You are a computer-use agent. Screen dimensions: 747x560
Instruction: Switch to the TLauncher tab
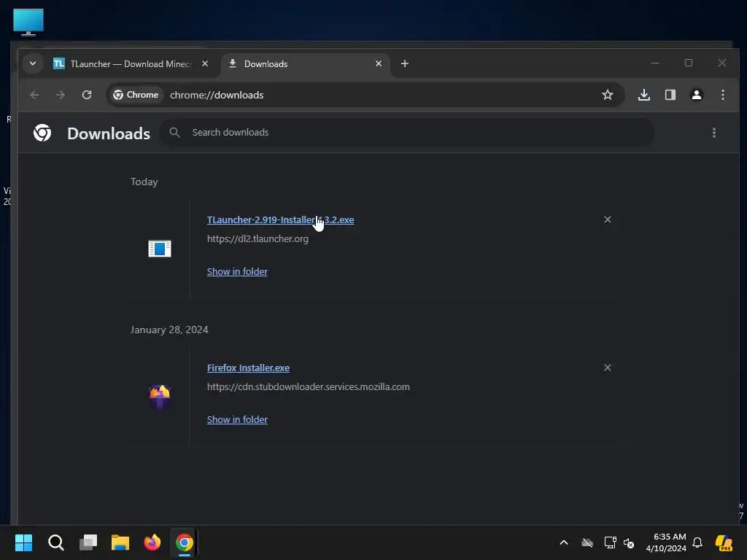(x=130, y=64)
